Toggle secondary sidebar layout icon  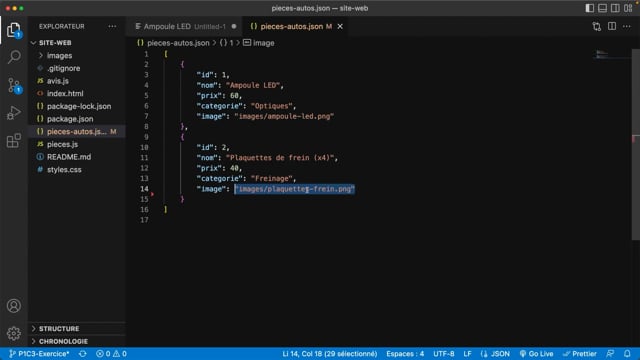615,8
